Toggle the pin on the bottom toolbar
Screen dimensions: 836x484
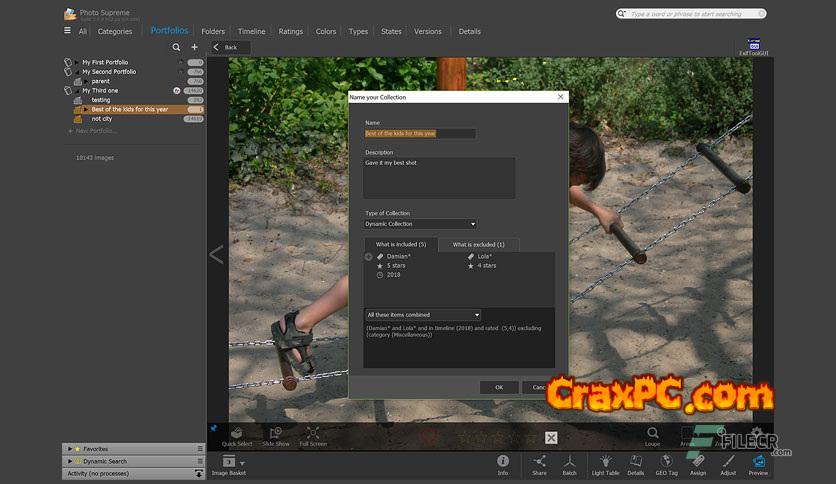213,428
